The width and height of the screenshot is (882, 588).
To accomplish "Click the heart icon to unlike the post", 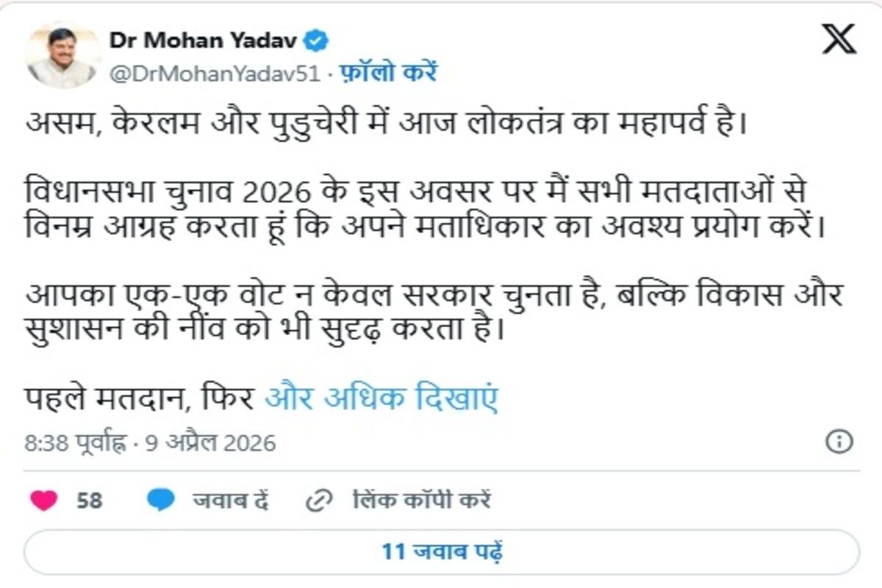I will (44, 500).
